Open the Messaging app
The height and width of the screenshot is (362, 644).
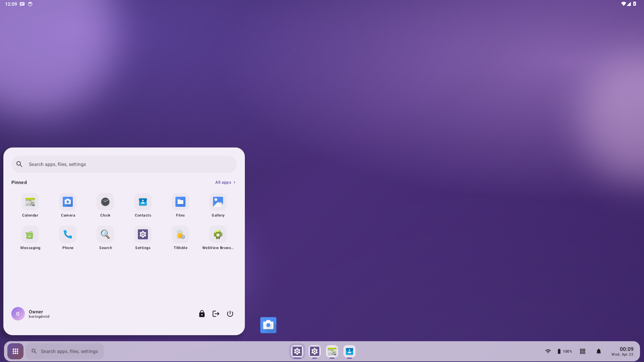30,235
